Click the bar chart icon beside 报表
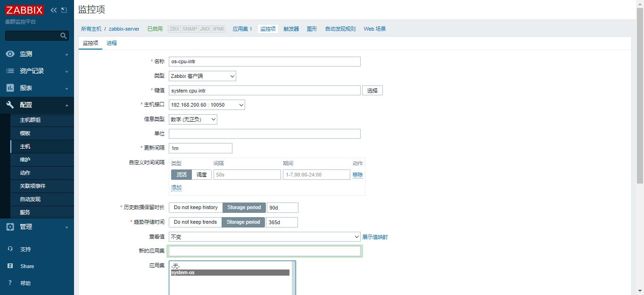644x295 pixels. pyautogui.click(x=10, y=88)
